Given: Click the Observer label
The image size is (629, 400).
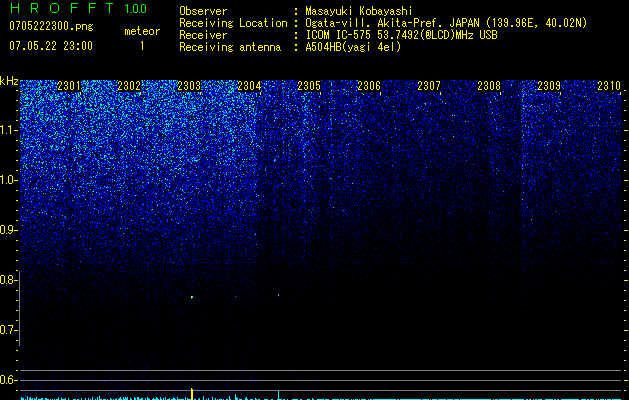Looking at the screenshot, I should pyautogui.click(x=203, y=11).
